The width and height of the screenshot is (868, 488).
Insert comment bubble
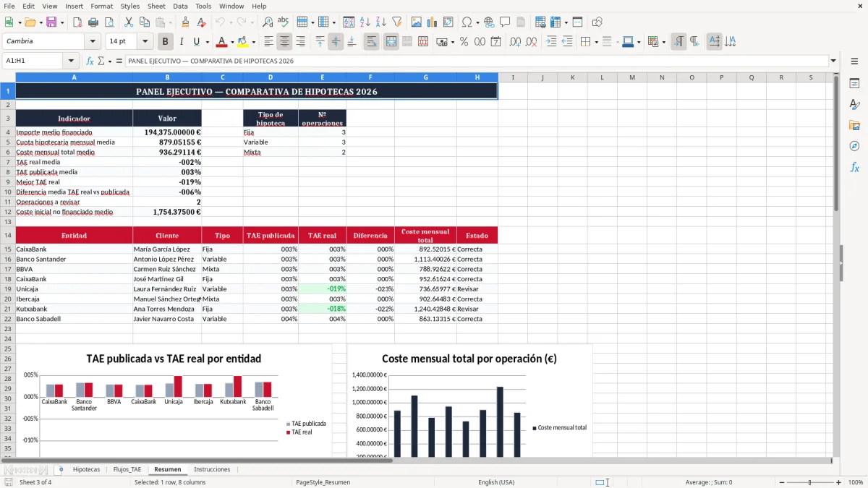(505, 22)
